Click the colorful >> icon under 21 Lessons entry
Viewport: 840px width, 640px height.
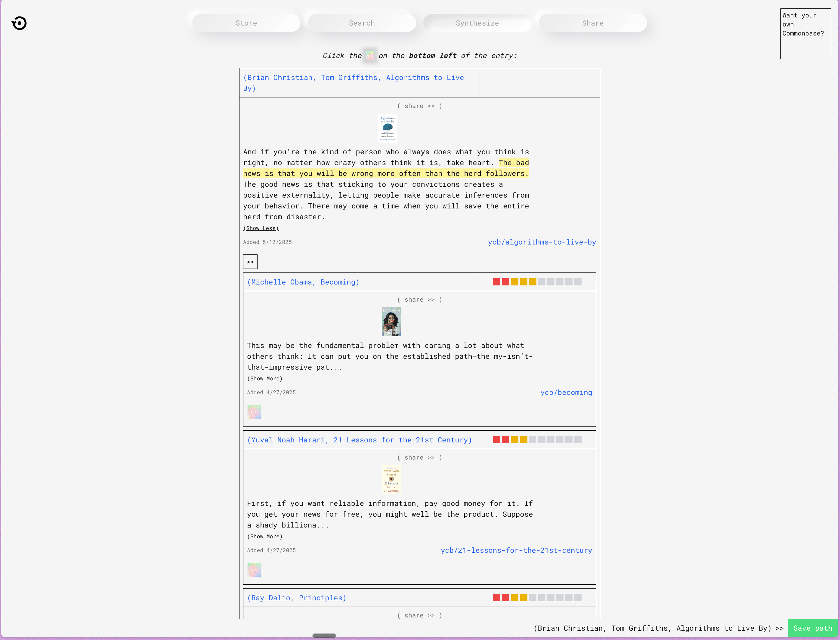[x=254, y=570]
